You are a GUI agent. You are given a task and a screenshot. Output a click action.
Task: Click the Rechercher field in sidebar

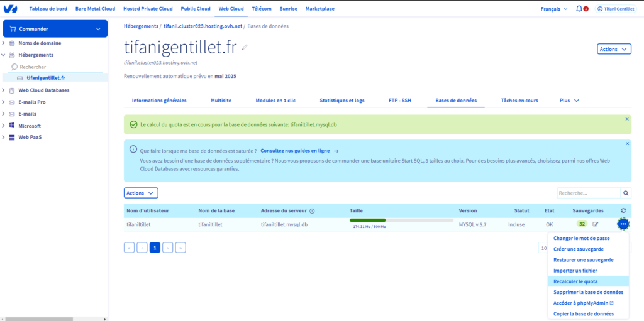pyautogui.click(x=57, y=67)
